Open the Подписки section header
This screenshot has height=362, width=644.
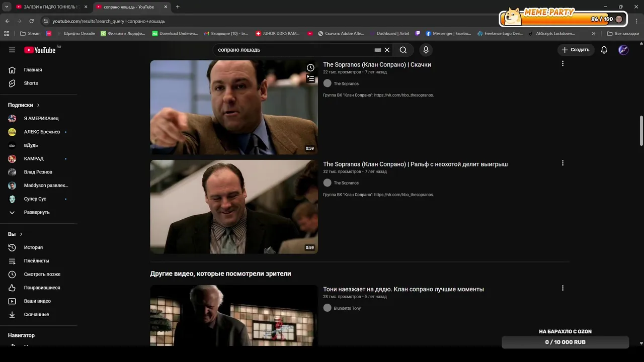click(x=24, y=105)
